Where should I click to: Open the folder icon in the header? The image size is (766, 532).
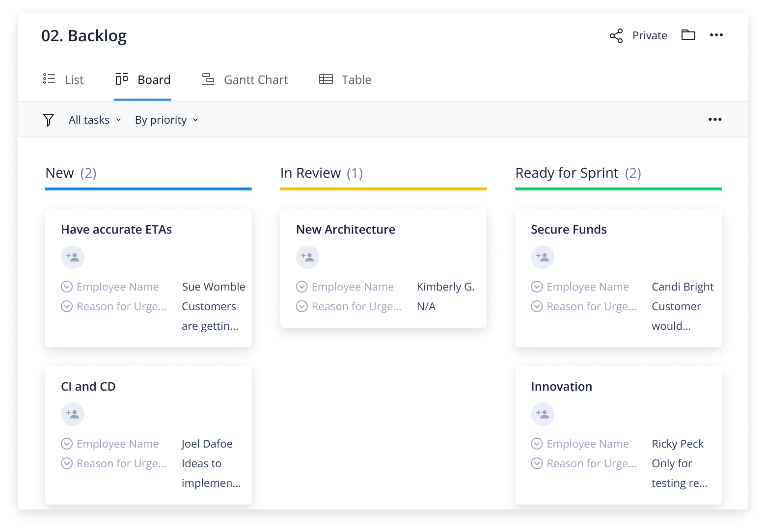coord(688,35)
